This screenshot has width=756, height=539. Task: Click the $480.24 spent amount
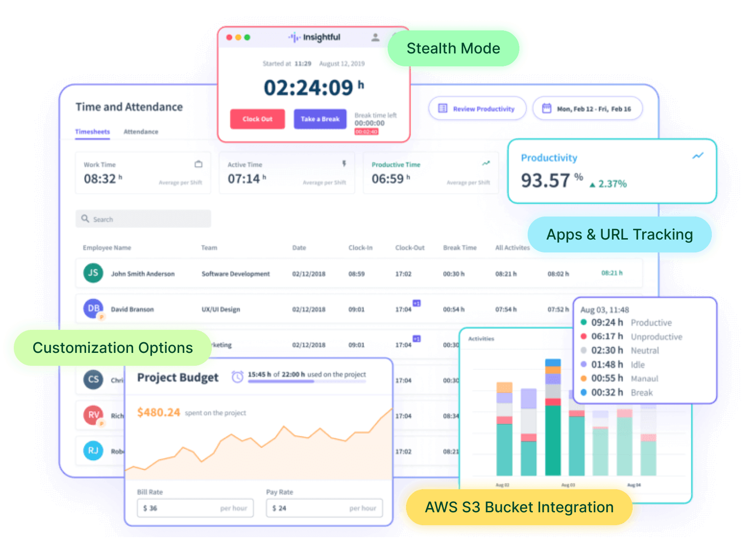coord(158,412)
